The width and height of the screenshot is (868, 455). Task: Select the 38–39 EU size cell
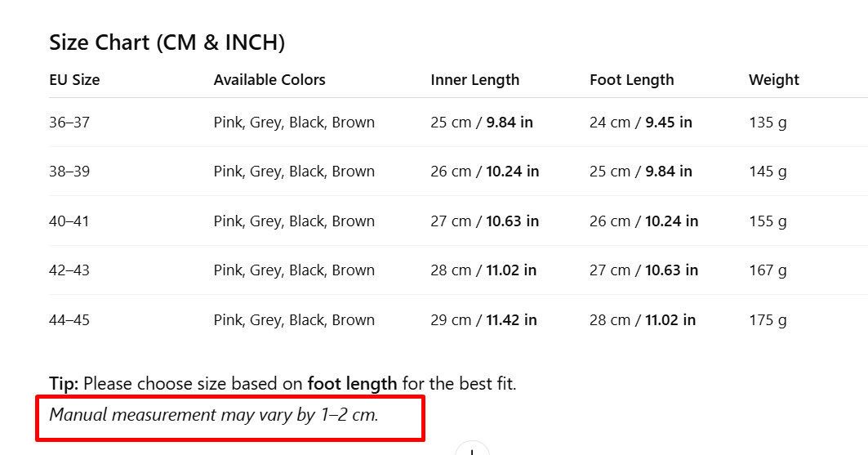(69, 172)
